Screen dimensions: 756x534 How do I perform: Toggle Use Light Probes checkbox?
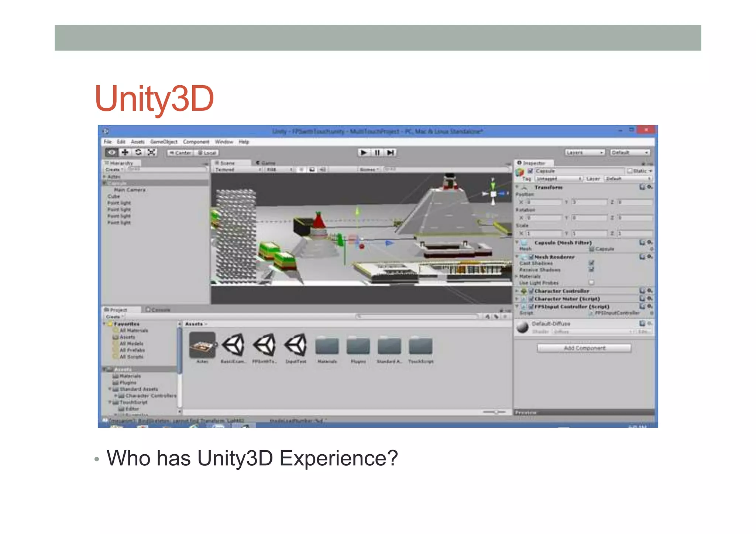coord(591,283)
